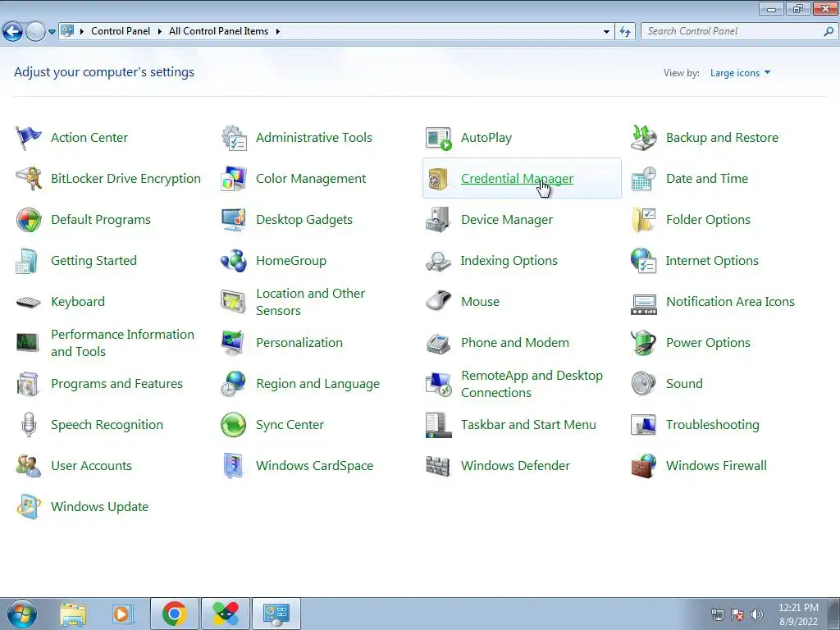The height and width of the screenshot is (630, 840).
Task: Click the BitLocker Drive Encryption key icon
Action: pos(29,178)
